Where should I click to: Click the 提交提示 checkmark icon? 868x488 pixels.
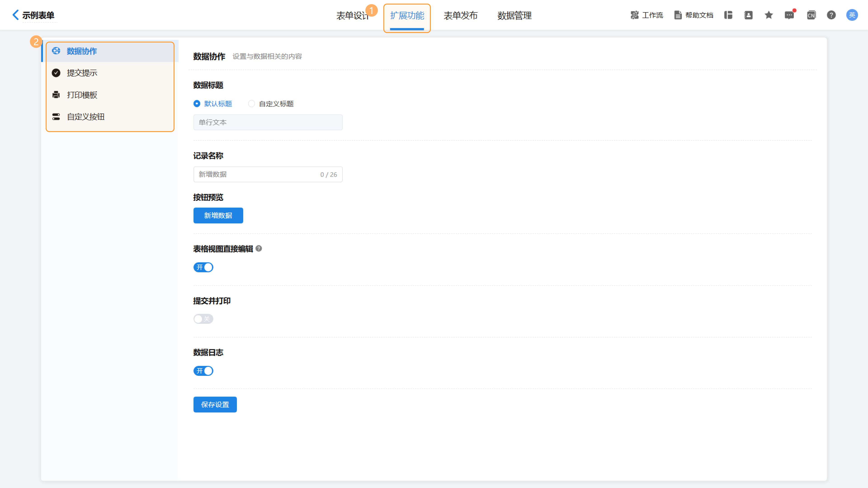(56, 73)
